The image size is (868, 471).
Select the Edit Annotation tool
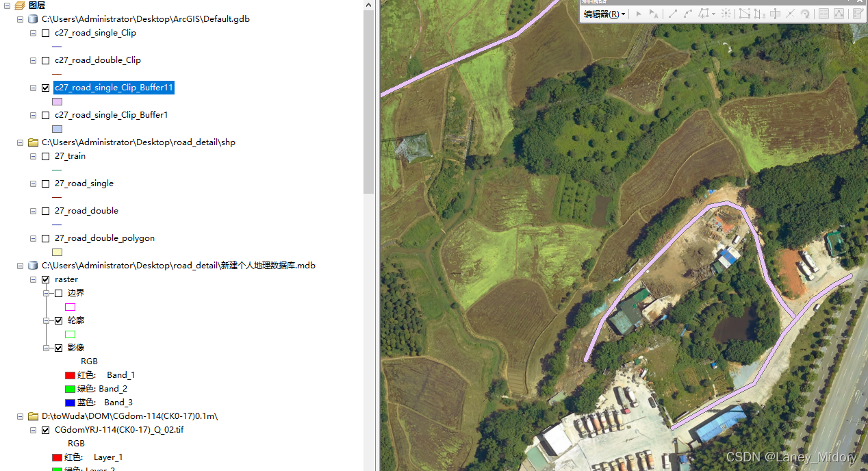coord(654,14)
